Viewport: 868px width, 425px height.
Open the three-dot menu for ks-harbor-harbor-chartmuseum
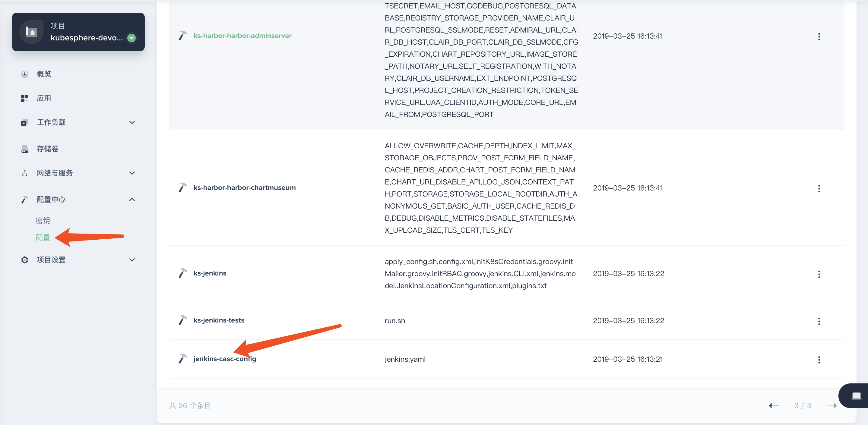coord(819,188)
